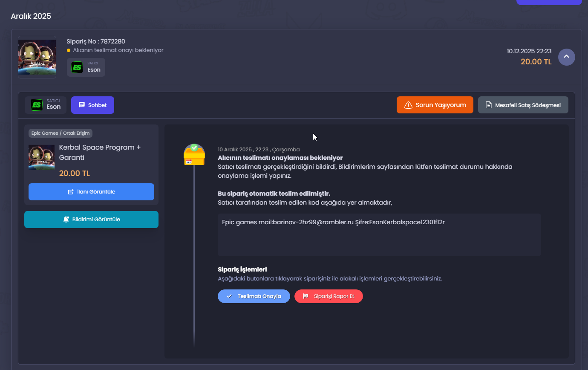
Task: Open the Kerbal thumbnail in the order header
Action: [x=37, y=57]
